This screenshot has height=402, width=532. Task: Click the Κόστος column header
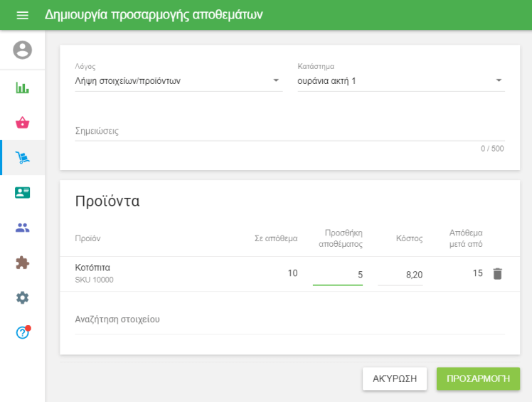409,238
